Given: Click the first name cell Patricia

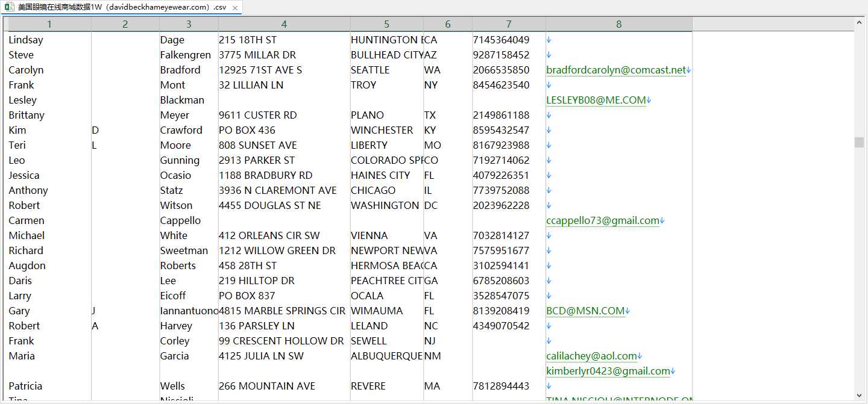Looking at the screenshot, I should [x=49, y=386].
